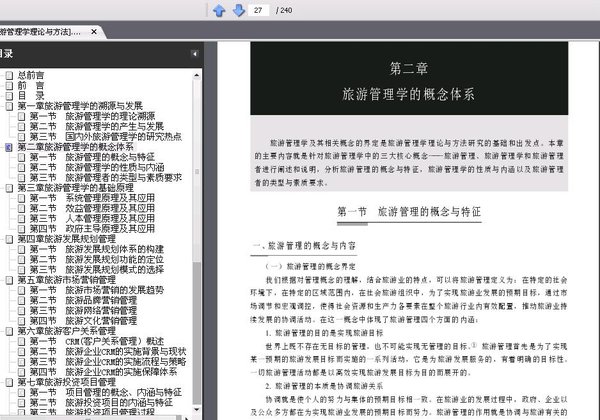Open 第一节 旅游管理学的理论溯源
Screen dimensions: 600x420
tap(92, 116)
